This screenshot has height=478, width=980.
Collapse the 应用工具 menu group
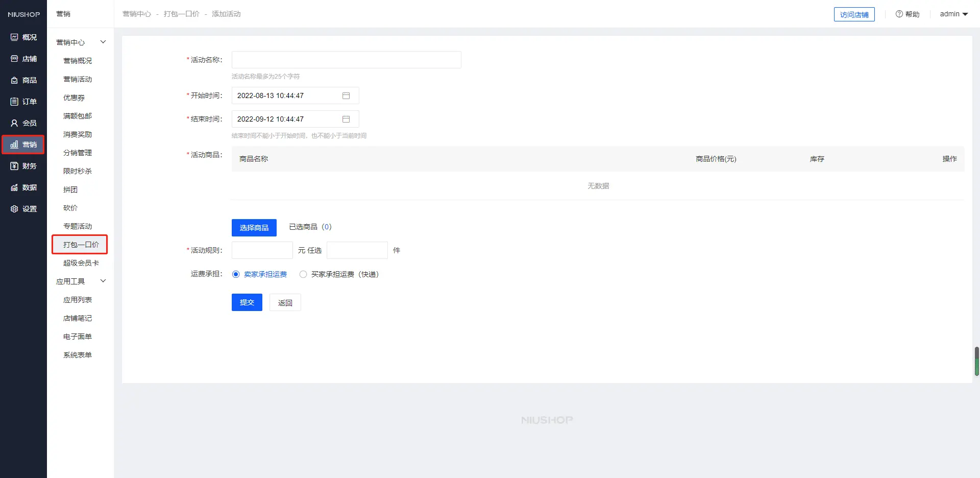(103, 281)
